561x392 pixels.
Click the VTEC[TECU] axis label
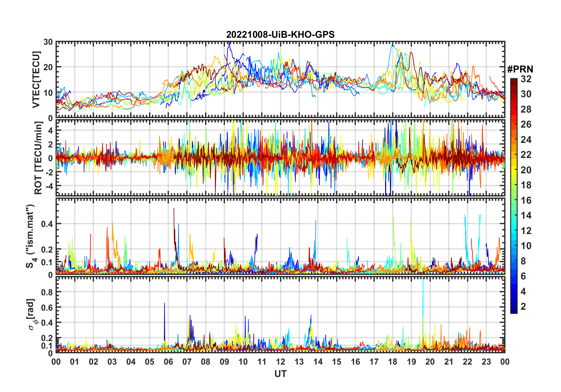click(x=36, y=80)
